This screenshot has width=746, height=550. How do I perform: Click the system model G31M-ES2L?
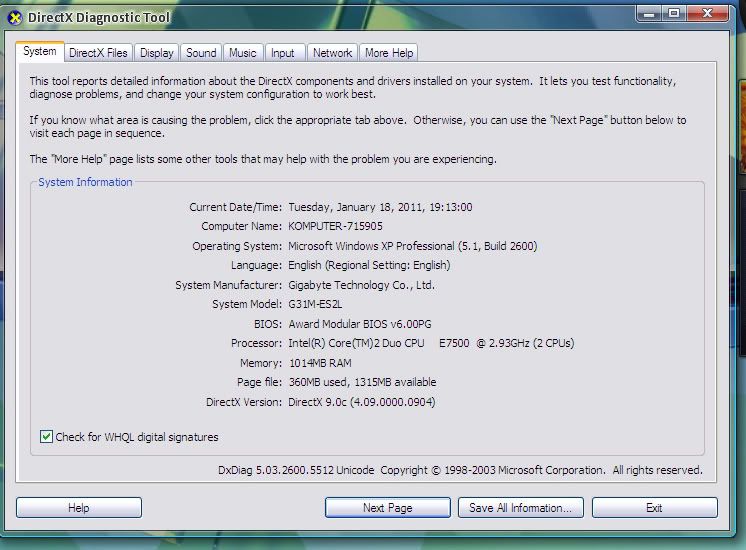click(x=315, y=304)
